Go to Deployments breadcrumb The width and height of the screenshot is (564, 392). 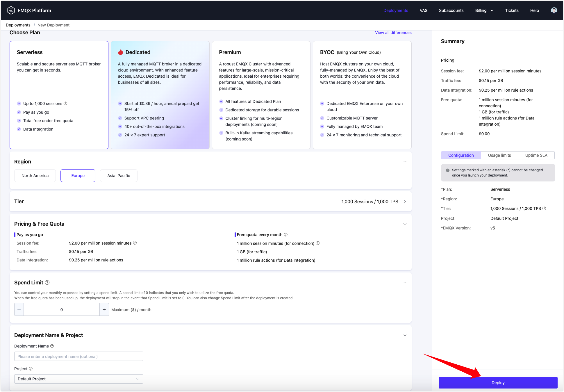18,25
